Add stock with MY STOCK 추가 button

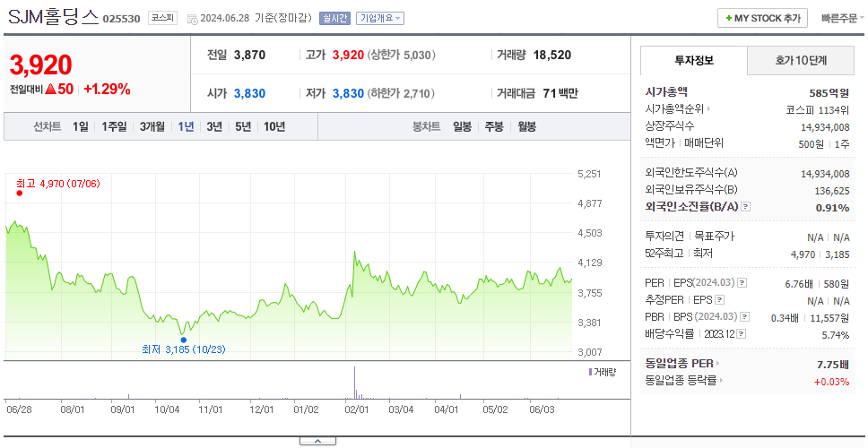(x=763, y=18)
